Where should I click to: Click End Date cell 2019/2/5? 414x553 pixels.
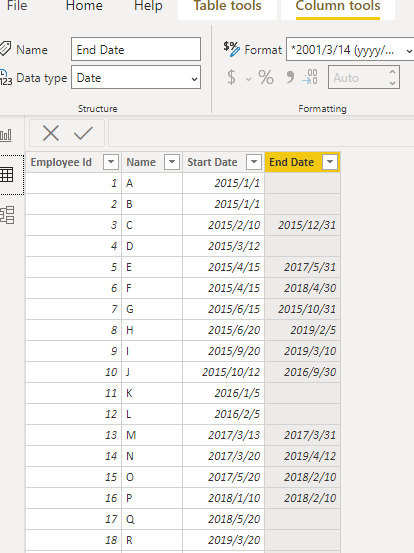click(303, 330)
